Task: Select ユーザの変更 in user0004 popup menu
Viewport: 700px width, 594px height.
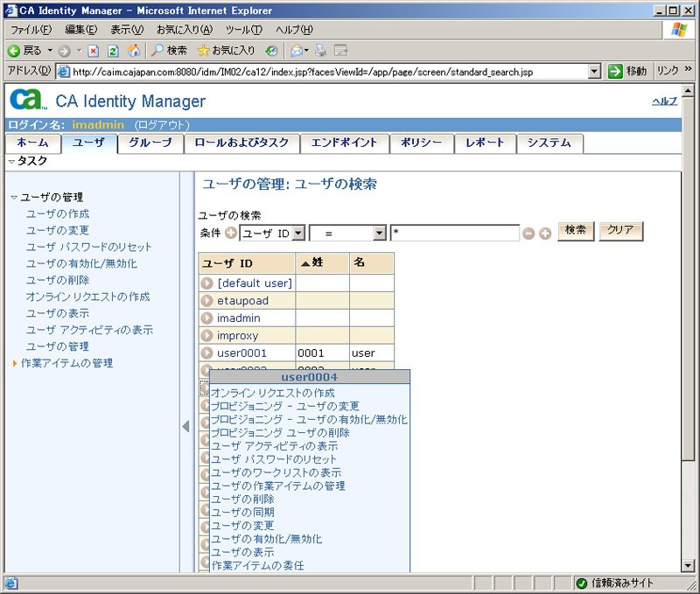Action: click(x=242, y=526)
